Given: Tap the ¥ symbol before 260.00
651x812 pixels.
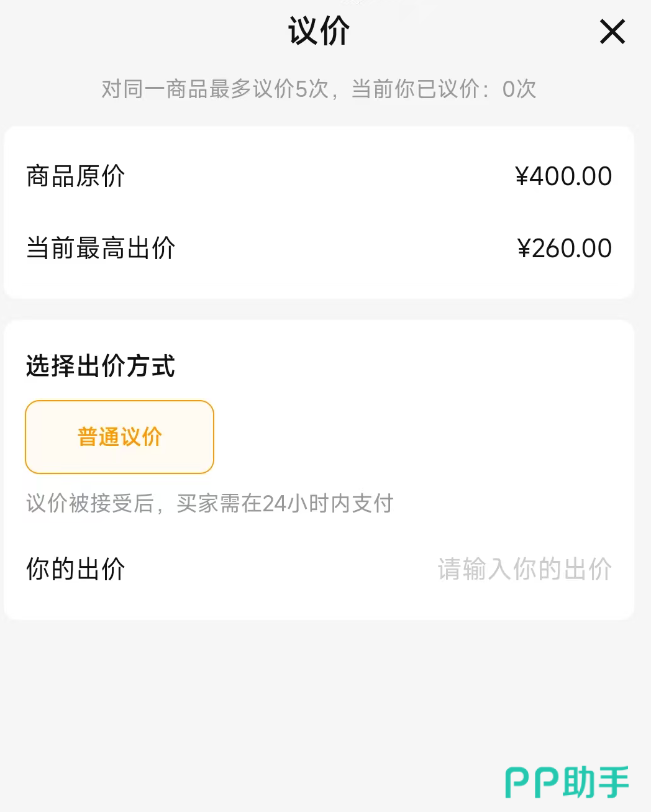Looking at the screenshot, I should (524, 249).
